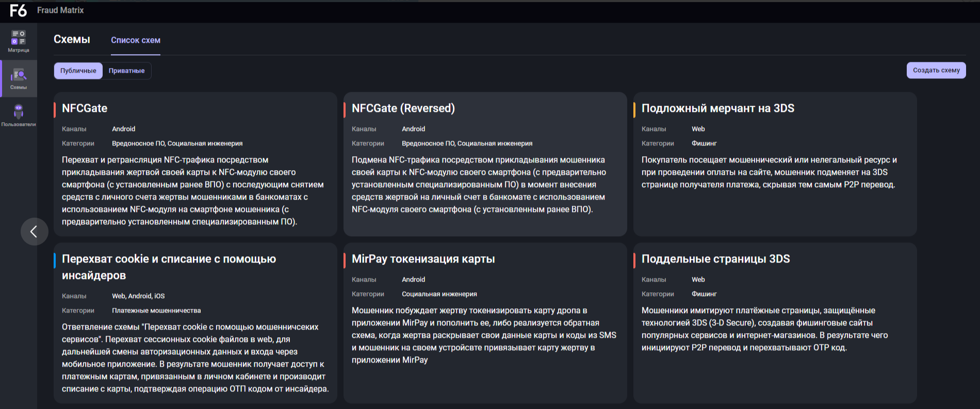Viewport: 980px width, 409px height.
Task: Click the F6 logo icon
Action: [18, 10]
